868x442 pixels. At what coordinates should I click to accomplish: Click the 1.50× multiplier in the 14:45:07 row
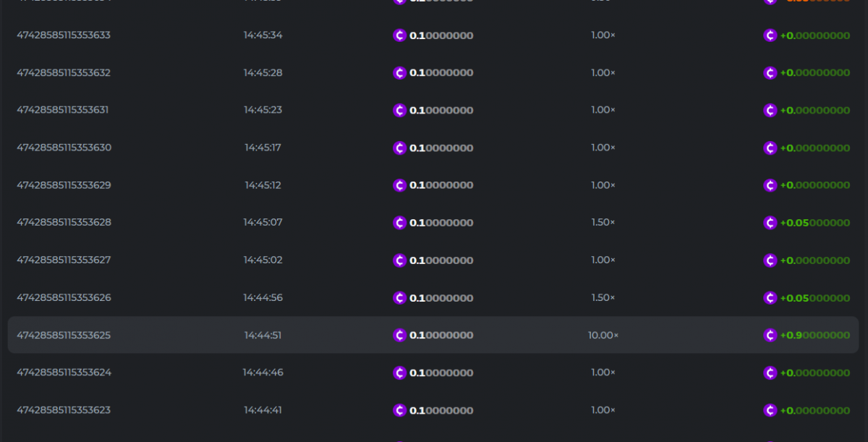pos(603,222)
